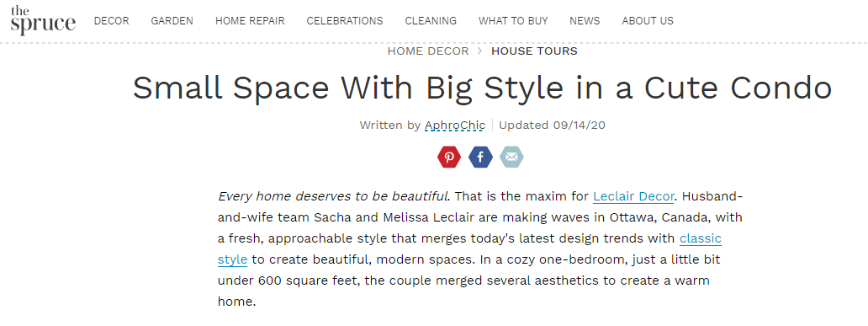Click the breadcrumb chevron separator

tap(480, 51)
